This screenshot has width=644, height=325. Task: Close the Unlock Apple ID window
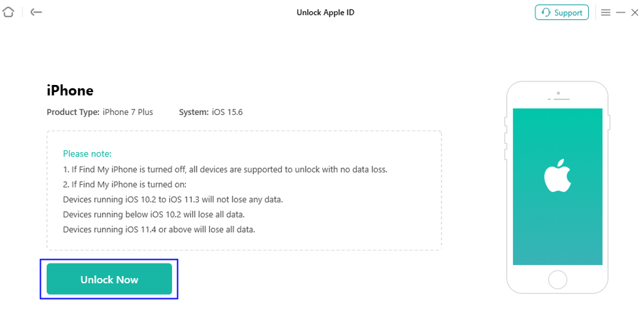coord(634,13)
